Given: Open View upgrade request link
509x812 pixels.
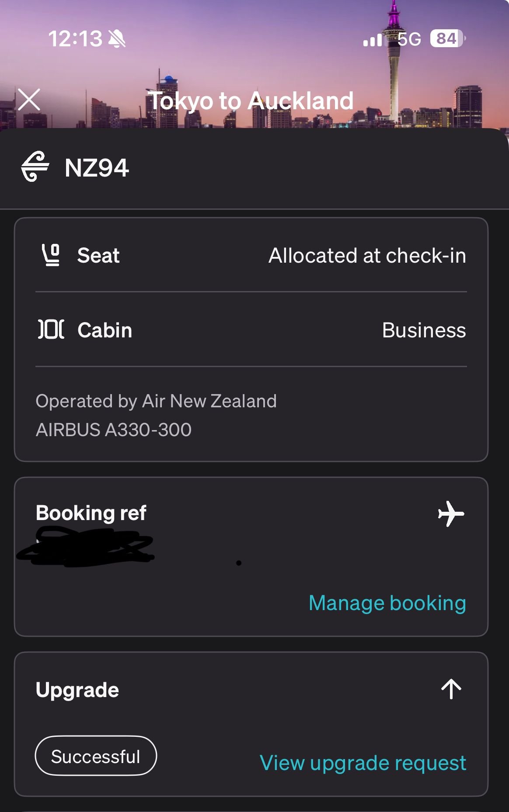Looking at the screenshot, I should [363, 763].
